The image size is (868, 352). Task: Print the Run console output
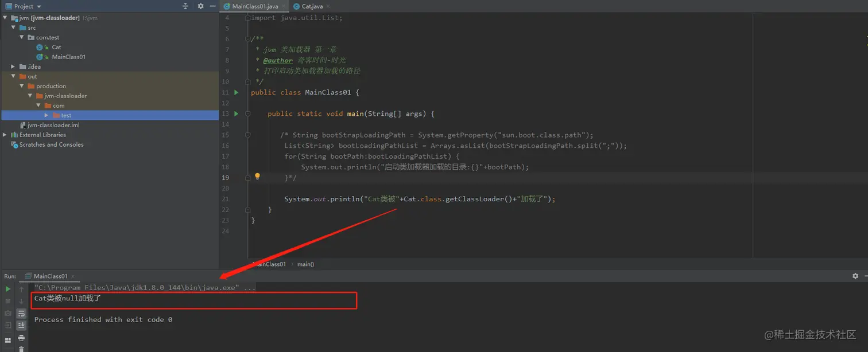21,338
